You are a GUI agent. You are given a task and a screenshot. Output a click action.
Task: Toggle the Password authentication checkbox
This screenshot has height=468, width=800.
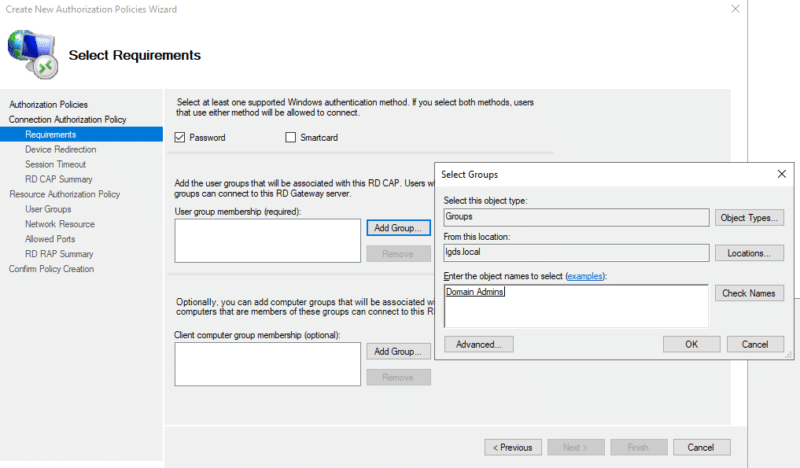(180, 137)
